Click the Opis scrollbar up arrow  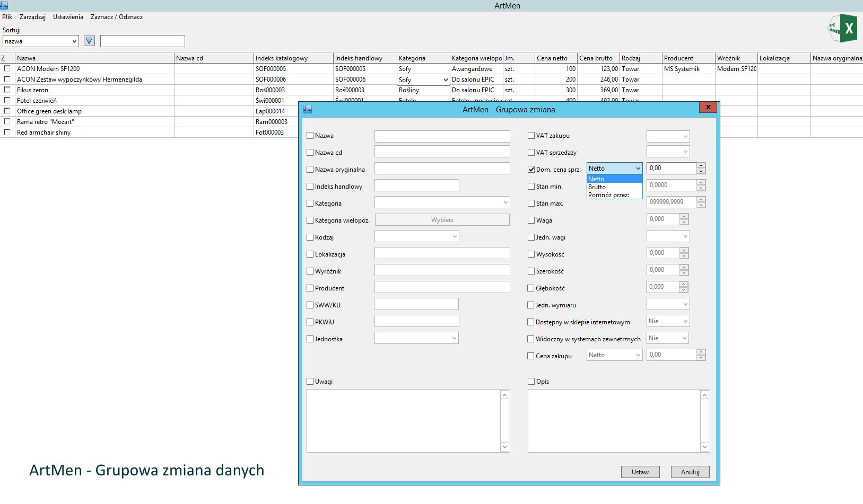(x=704, y=395)
